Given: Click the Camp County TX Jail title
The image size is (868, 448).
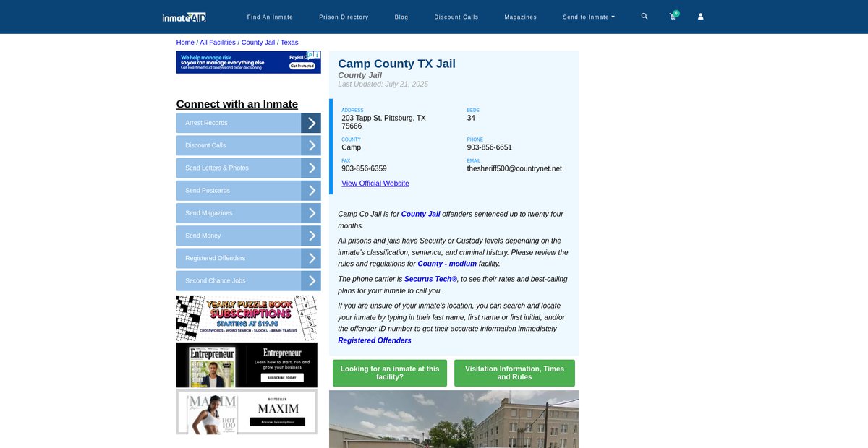Looking at the screenshot, I should (396, 64).
